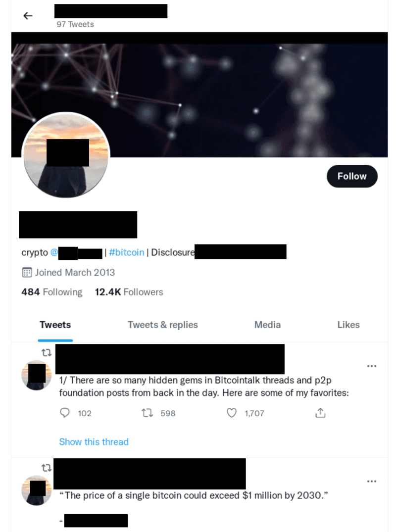The height and width of the screenshot is (532, 396).
Task: Open more options on the Bitcointalk tweet
Action: [x=372, y=366]
